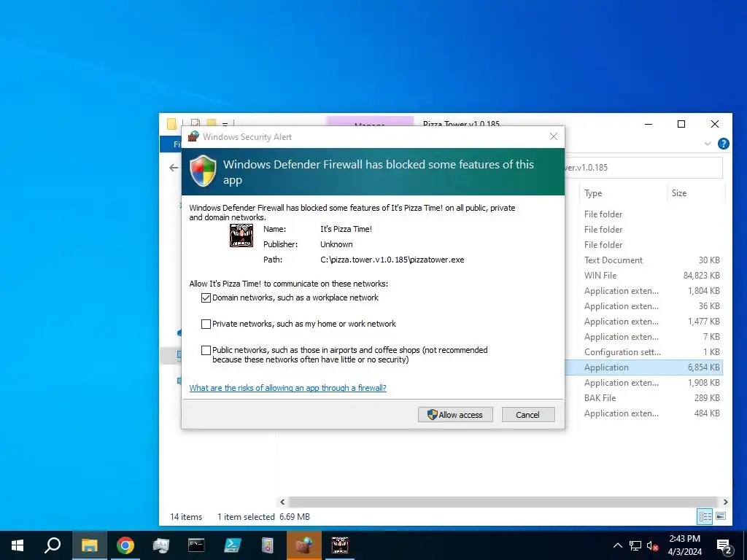Go back in File Explorer
Viewport: 747px width, 560px height.
[174, 168]
